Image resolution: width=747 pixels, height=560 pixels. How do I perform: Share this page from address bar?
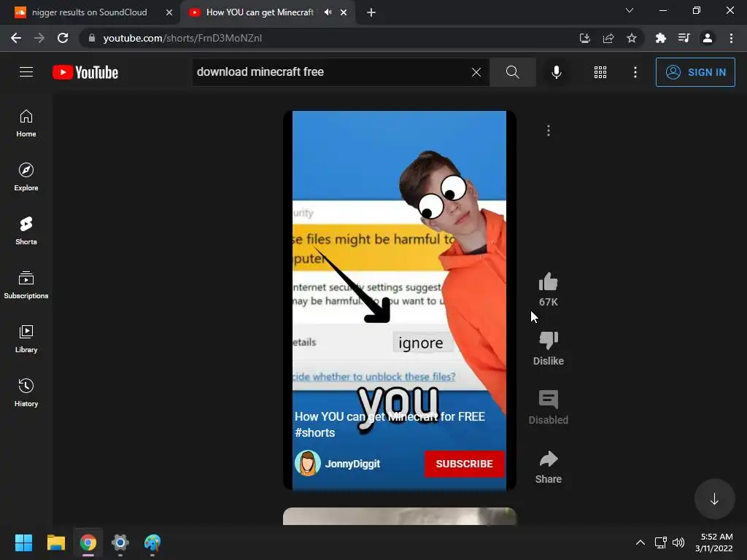608,38
